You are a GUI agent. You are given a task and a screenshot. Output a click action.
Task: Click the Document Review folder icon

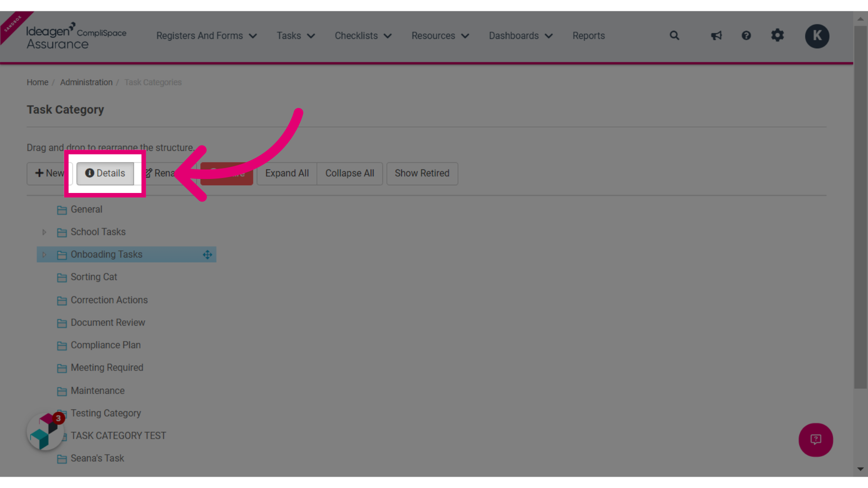62,324
